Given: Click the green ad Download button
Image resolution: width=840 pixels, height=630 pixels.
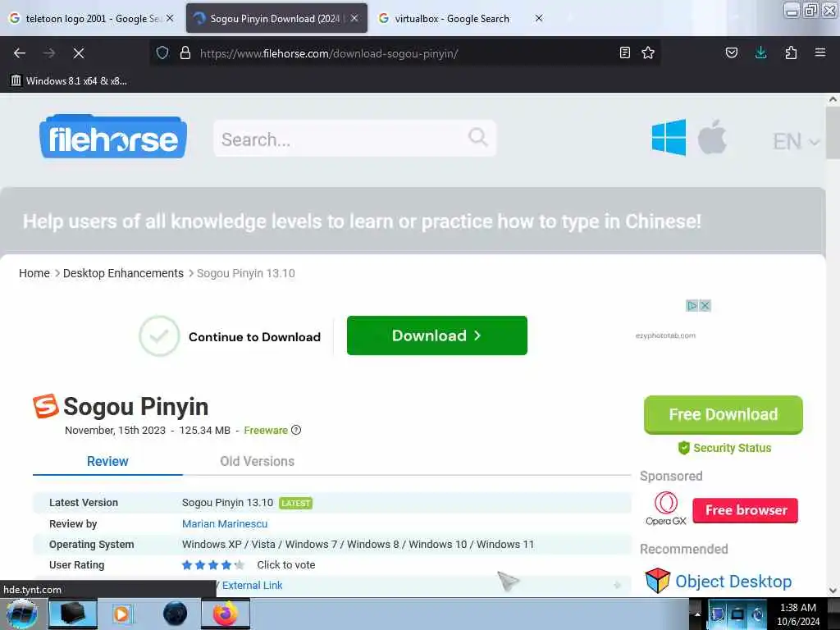Looking at the screenshot, I should 436,336.
